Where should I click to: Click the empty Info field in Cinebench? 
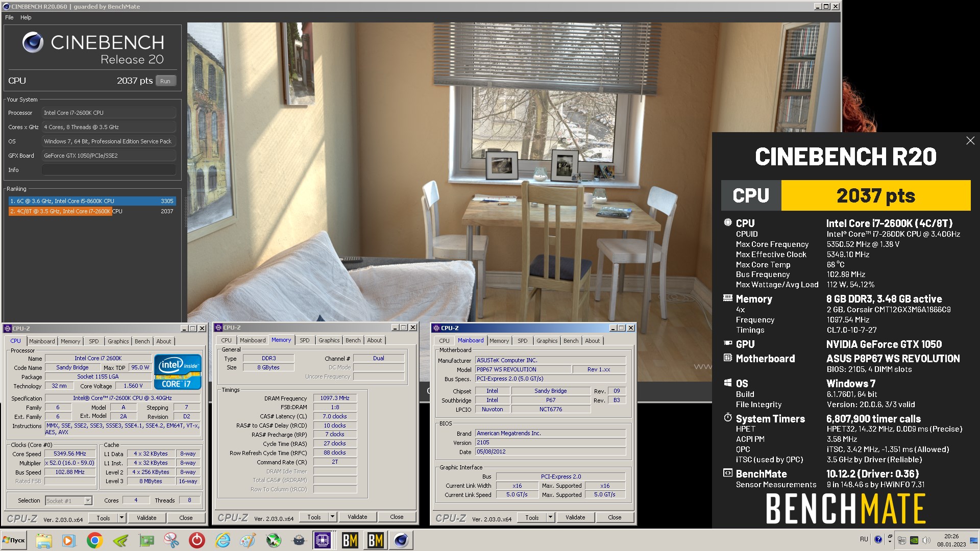(109, 170)
